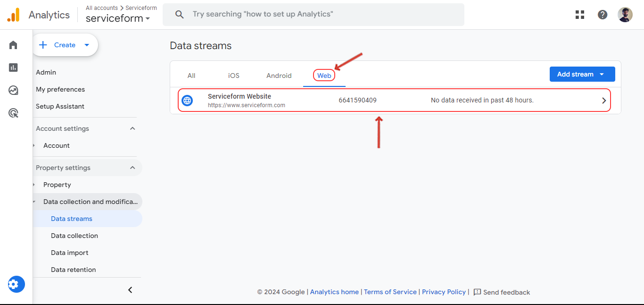Open the Add stream dropdown
The image size is (644, 305).
(582, 74)
